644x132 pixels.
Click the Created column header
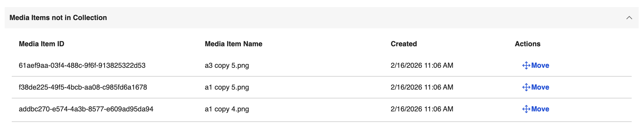403,44
